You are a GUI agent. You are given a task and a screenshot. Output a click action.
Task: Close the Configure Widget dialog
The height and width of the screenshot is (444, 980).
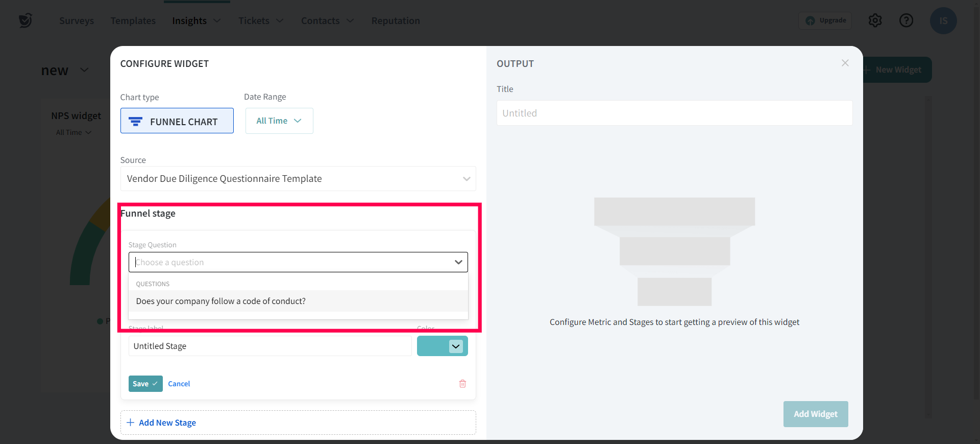[845, 63]
